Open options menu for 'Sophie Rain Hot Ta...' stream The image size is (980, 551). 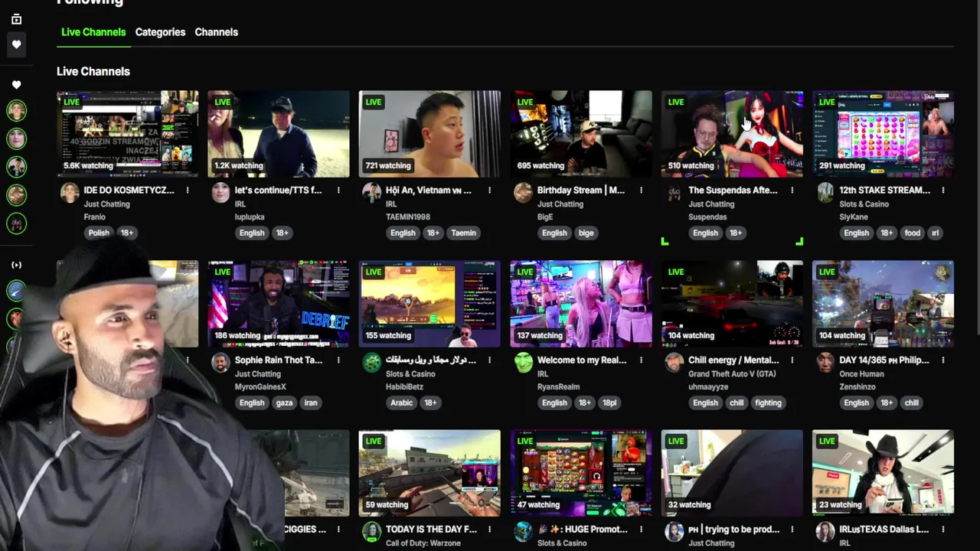click(338, 360)
